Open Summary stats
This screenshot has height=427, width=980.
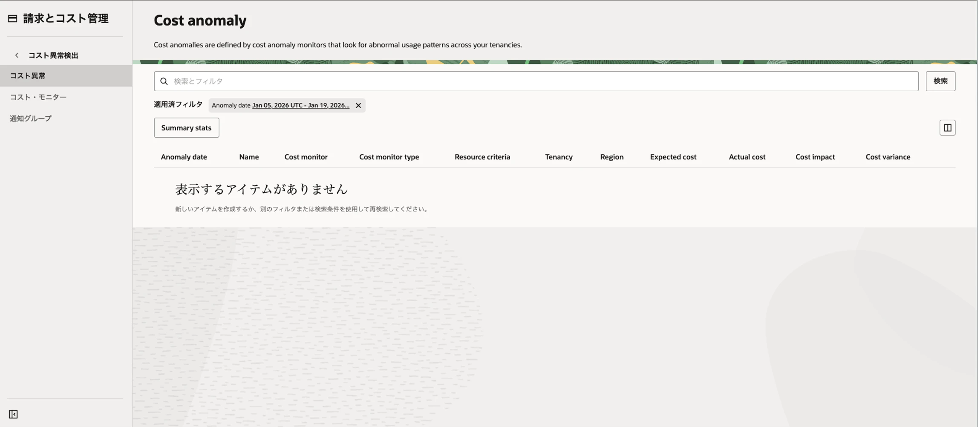186,127
